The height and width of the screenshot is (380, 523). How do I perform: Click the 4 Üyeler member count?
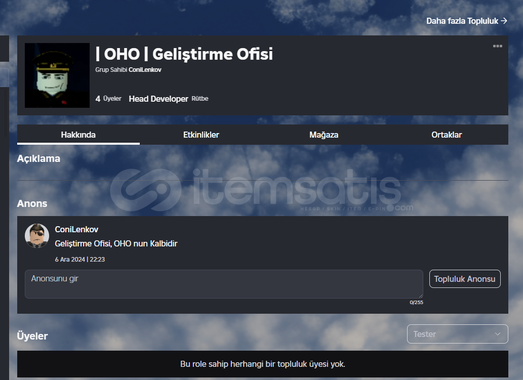coord(108,99)
